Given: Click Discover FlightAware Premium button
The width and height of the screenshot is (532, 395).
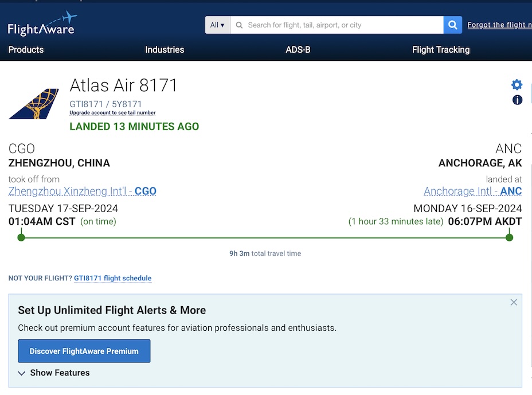Looking at the screenshot, I should [x=84, y=351].
